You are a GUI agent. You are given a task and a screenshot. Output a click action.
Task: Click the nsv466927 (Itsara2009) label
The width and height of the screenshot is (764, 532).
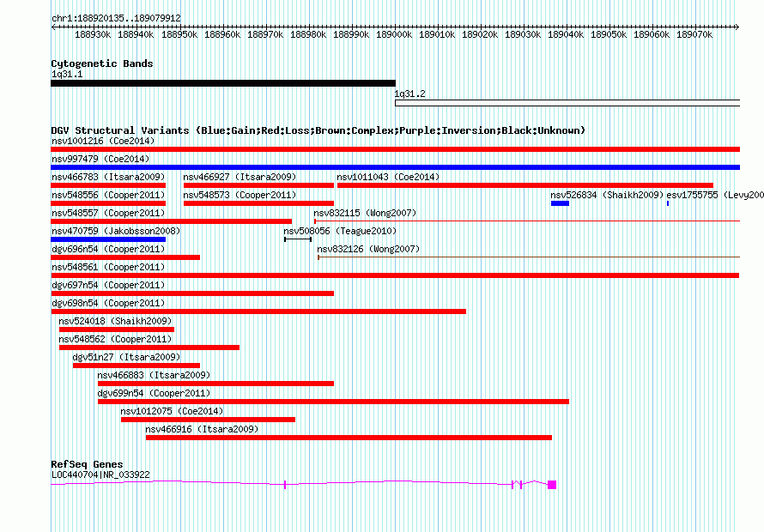point(240,177)
